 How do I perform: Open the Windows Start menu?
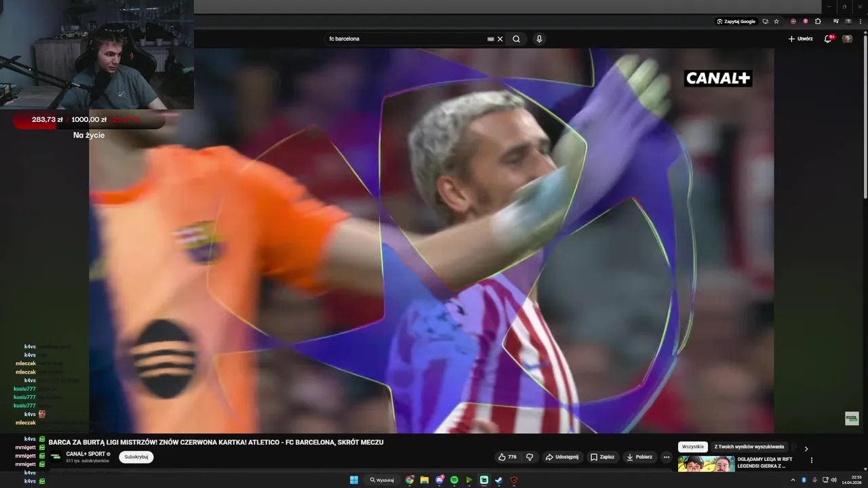(x=354, y=480)
